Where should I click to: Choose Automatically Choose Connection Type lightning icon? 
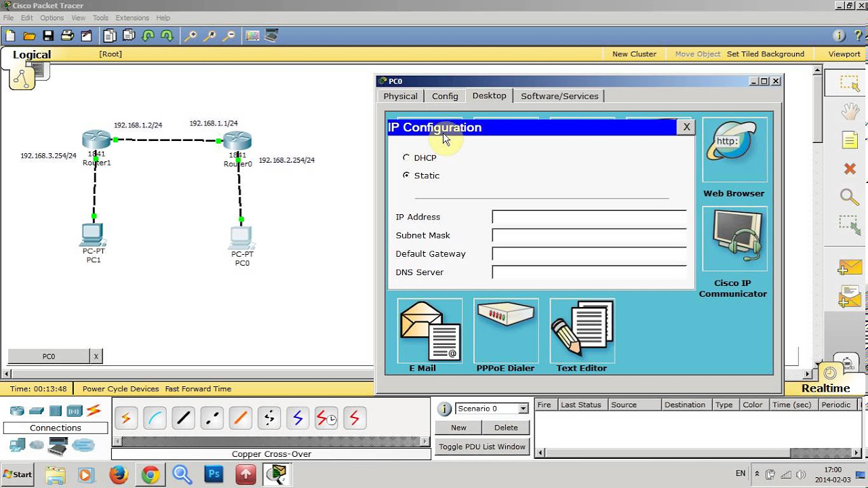(x=125, y=419)
